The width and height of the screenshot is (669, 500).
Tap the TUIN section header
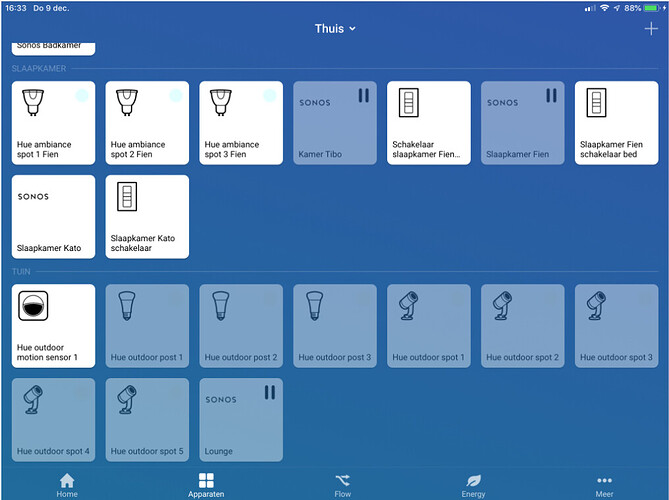21,272
